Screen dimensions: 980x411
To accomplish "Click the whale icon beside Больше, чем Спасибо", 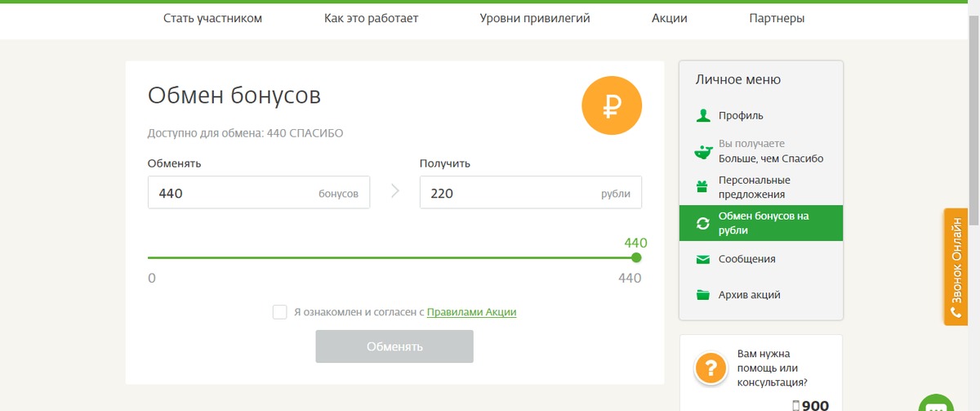I will (702, 152).
